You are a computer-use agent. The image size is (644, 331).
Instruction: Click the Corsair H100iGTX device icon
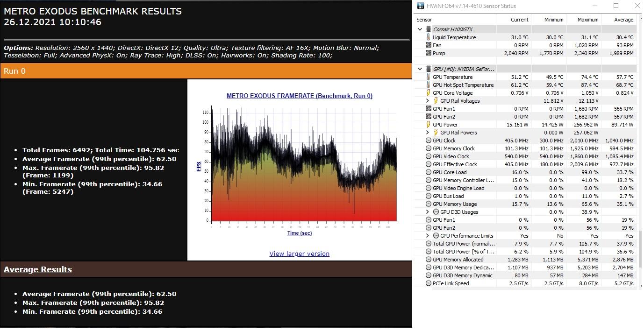pyautogui.click(x=429, y=29)
